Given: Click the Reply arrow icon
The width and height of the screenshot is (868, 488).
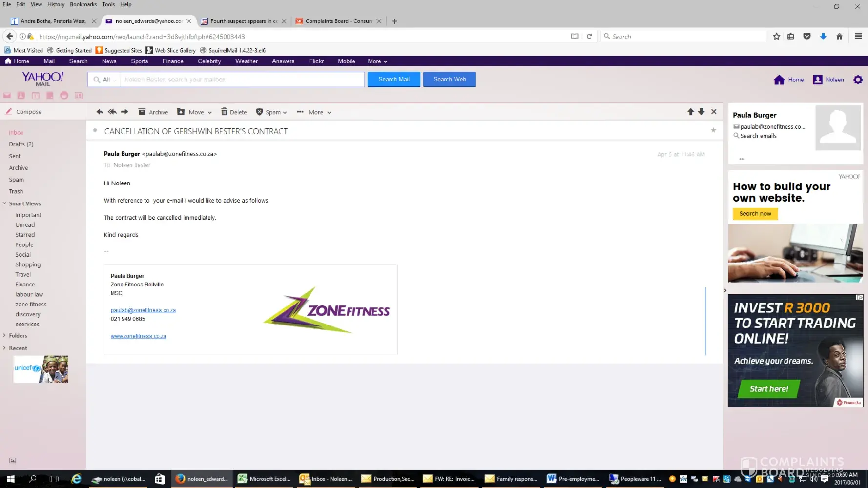Looking at the screenshot, I should tap(100, 112).
